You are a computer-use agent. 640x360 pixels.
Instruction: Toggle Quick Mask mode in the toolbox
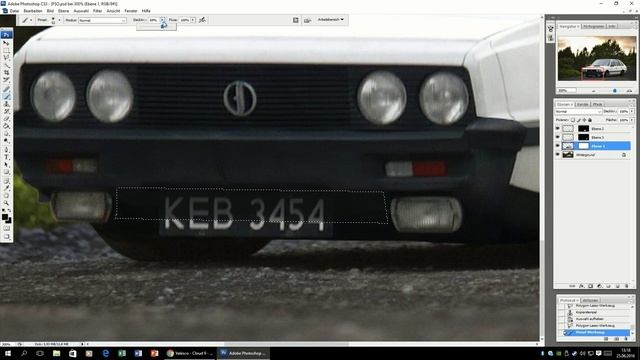(6, 229)
